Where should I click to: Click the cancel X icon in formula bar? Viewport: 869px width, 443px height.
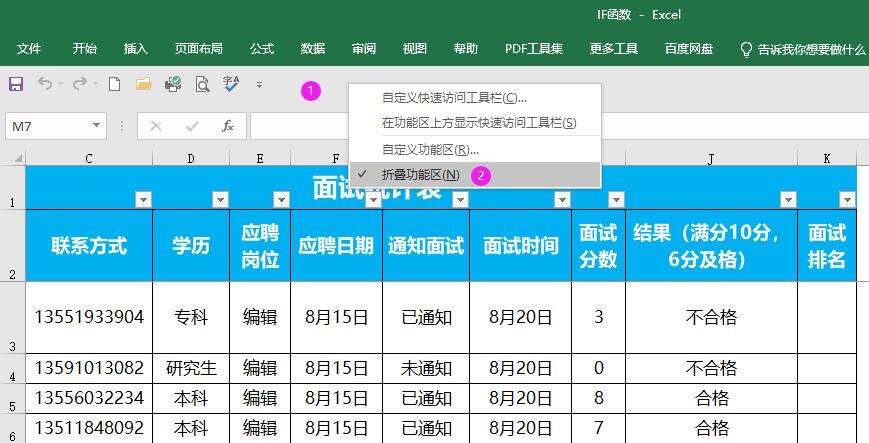pyautogui.click(x=156, y=126)
